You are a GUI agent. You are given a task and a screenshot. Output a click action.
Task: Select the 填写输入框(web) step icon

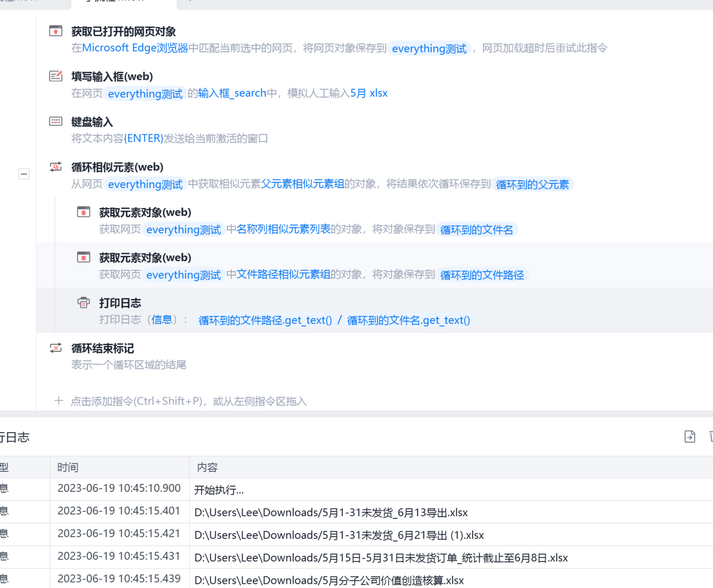[x=55, y=77]
